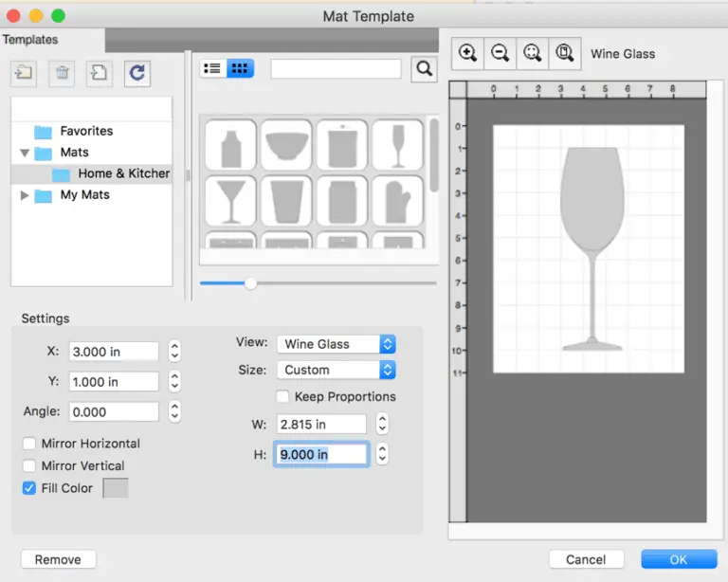The width and height of the screenshot is (728, 582).
Task: Expand the My Mats folder
Action: [25, 195]
